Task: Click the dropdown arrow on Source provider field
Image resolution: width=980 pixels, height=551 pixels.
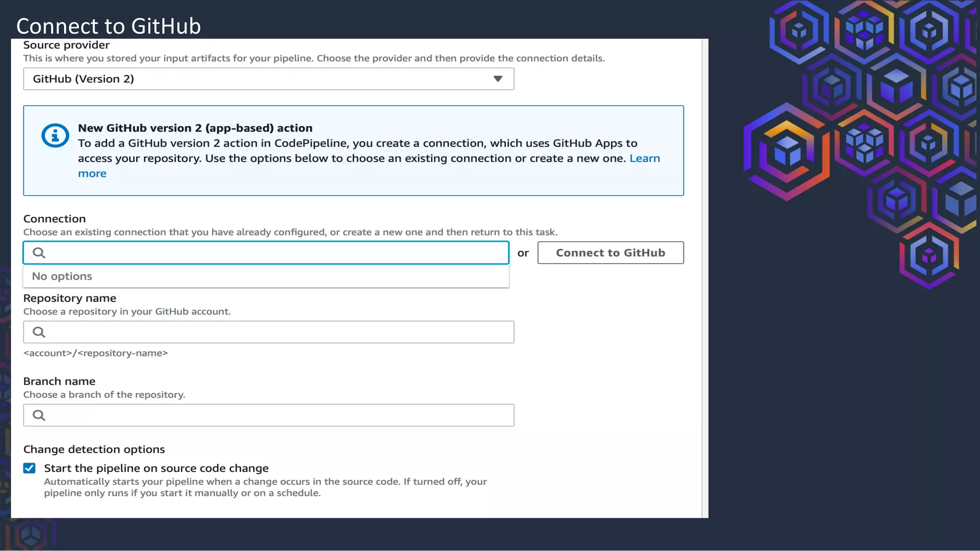Action: point(498,79)
